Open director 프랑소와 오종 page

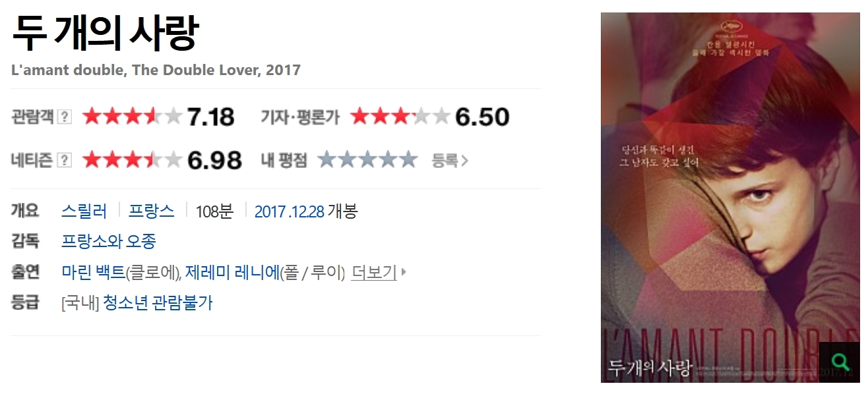coord(109,241)
